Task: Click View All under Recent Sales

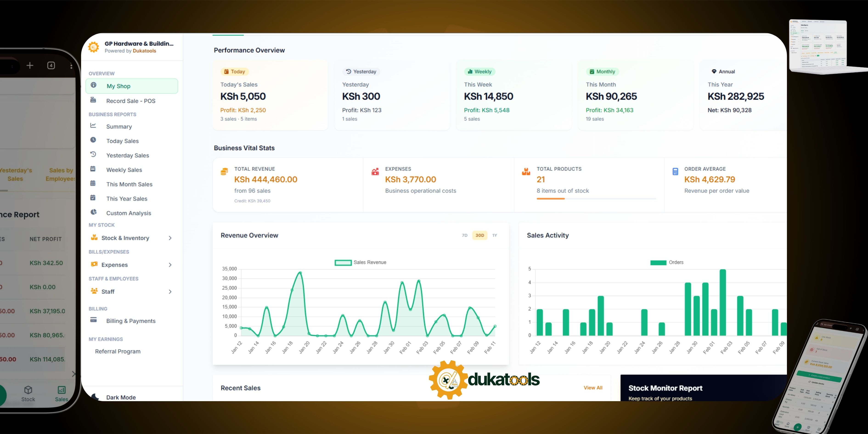Action: click(x=593, y=388)
